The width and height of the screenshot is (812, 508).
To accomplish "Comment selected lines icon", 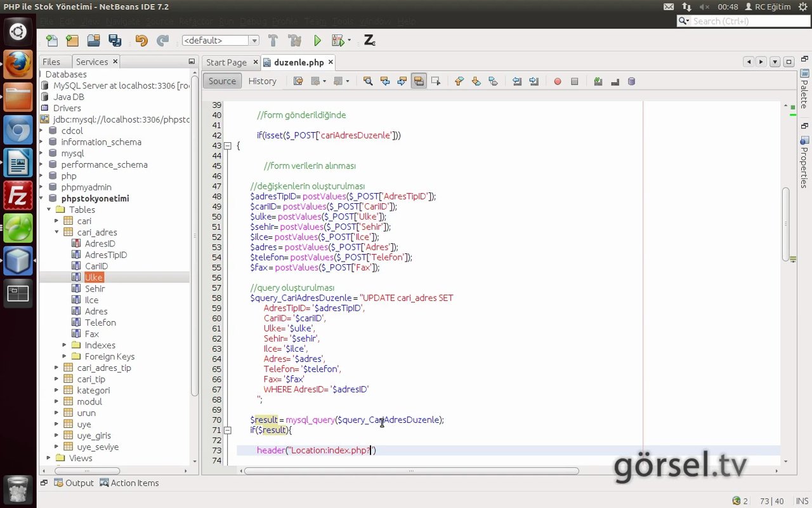I will point(598,81).
